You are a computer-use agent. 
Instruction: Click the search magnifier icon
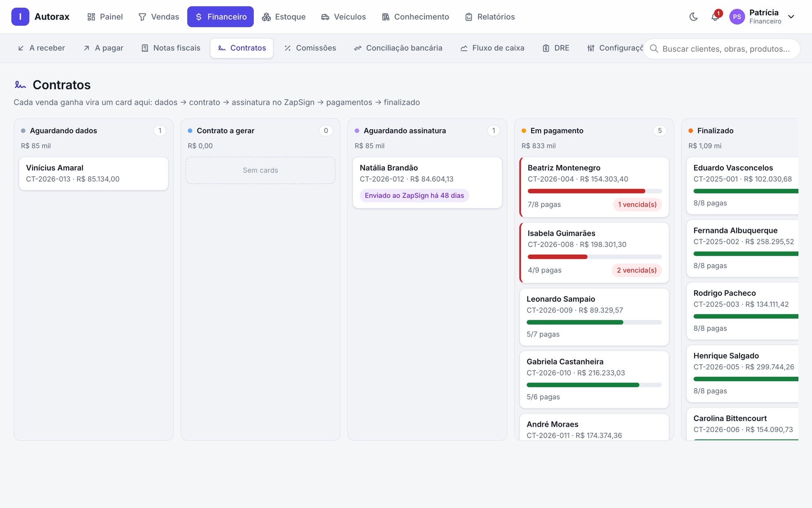654,49
